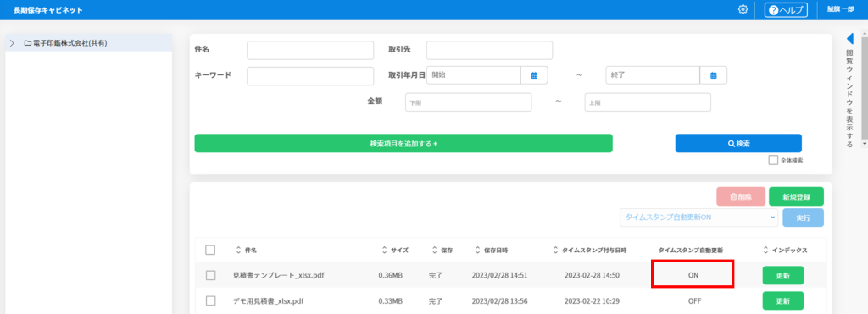Select the 電子印鑑株式会社(共有) folder
This screenshot has width=868, height=314.
click(65, 42)
